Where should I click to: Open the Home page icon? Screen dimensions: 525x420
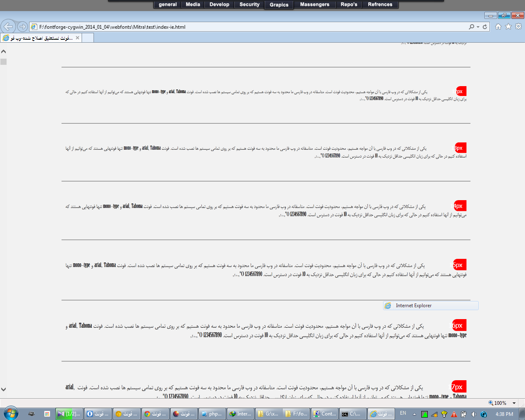click(498, 26)
